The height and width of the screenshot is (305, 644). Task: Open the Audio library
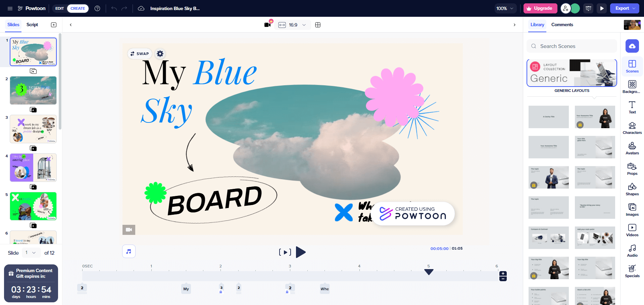click(x=632, y=251)
